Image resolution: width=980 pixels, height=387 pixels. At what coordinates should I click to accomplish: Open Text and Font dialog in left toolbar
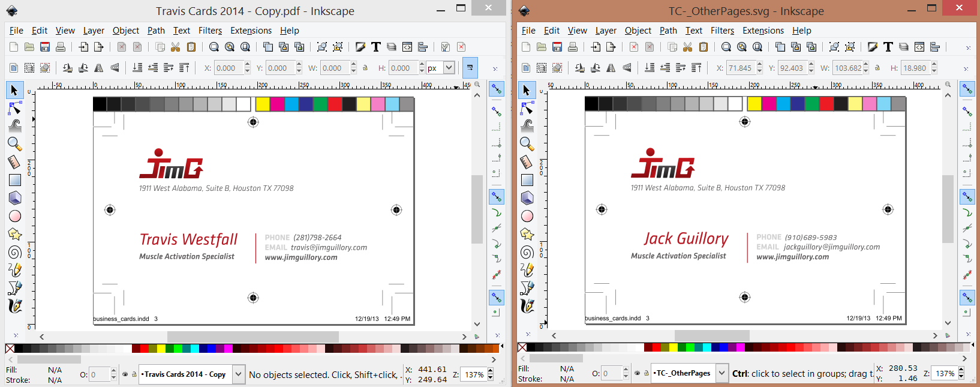point(376,47)
